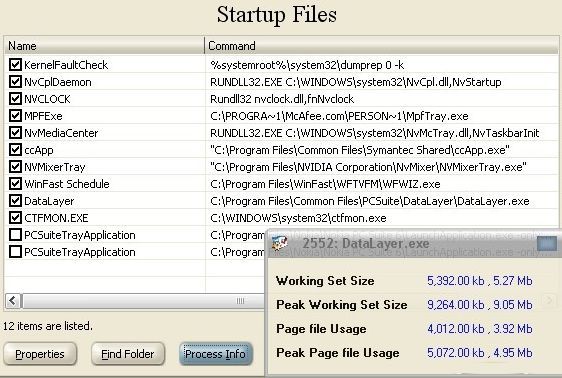The width and height of the screenshot is (562, 378).
Task: Toggle the ccApp checkbox
Action: click(15, 150)
